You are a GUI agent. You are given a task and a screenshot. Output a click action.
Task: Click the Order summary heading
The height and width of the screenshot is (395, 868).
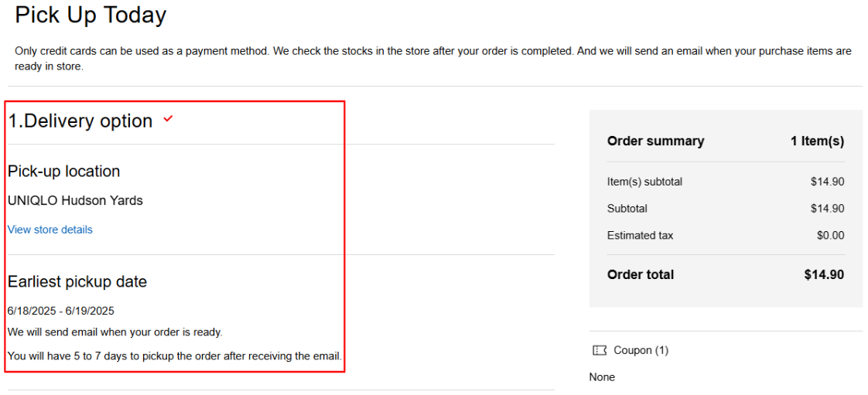pyautogui.click(x=655, y=141)
